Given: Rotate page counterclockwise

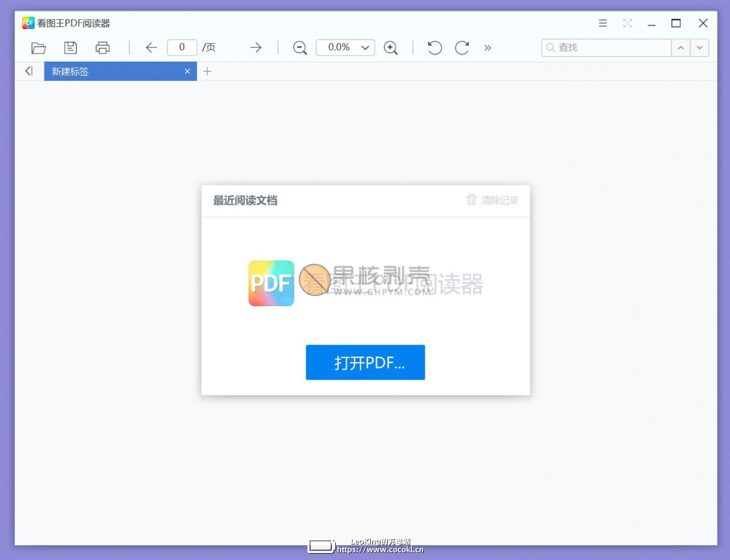Looking at the screenshot, I should tap(435, 48).
